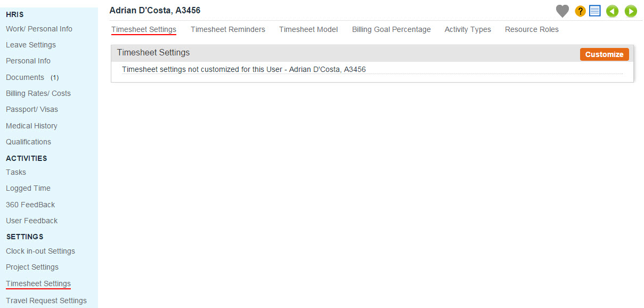This screenshot has height=308, width=644.
Task: Open the orange help question mark icon
Action: 580,11
